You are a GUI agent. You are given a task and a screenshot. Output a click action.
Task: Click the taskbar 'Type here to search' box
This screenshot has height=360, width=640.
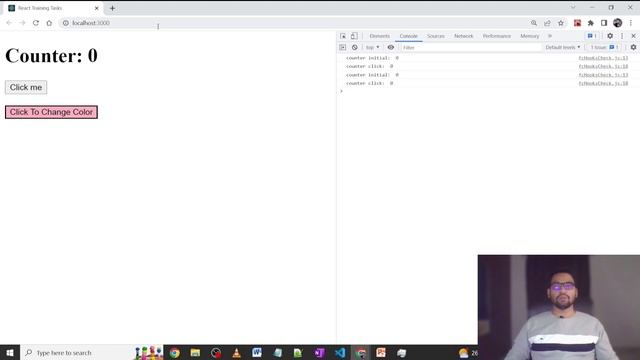click(92, 352)
